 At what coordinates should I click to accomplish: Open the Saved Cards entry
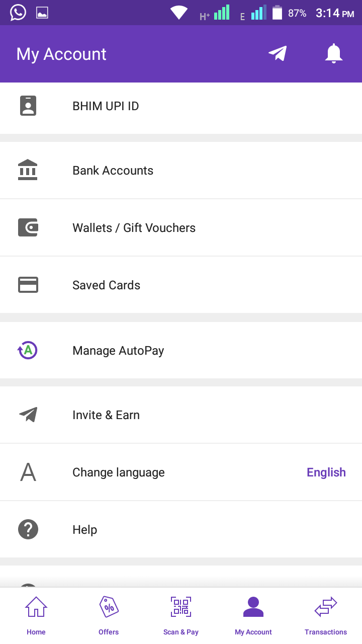(181, 285)
